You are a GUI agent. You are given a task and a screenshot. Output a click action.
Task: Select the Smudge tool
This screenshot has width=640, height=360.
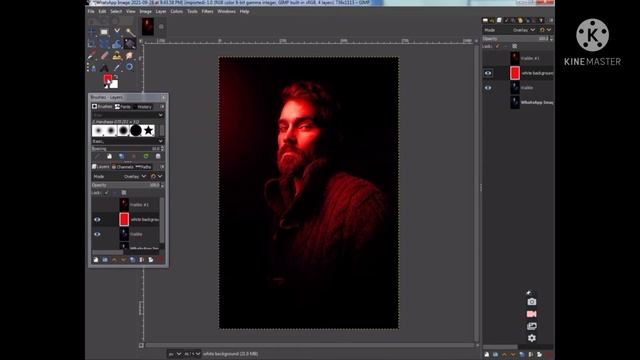point(129,56)
